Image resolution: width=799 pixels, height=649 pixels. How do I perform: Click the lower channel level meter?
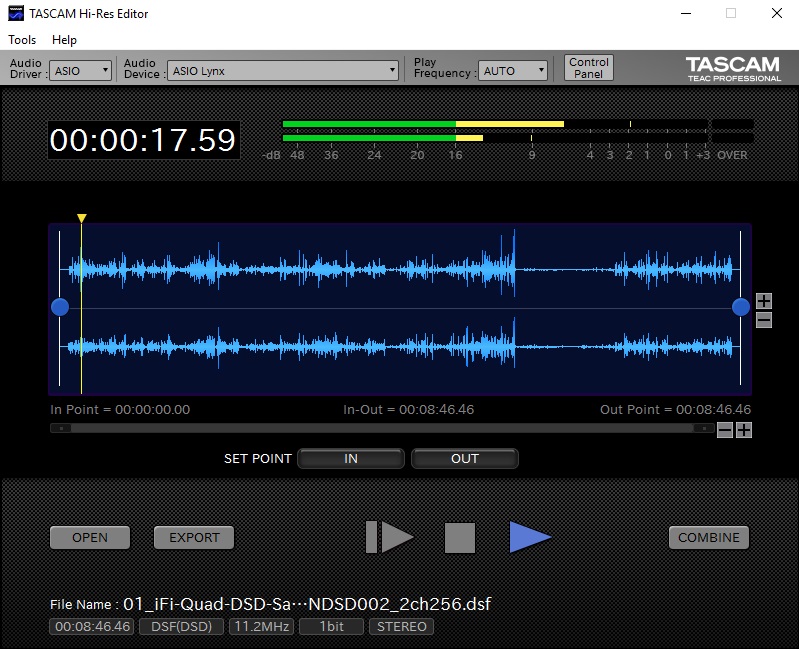[x=495, y=138]
